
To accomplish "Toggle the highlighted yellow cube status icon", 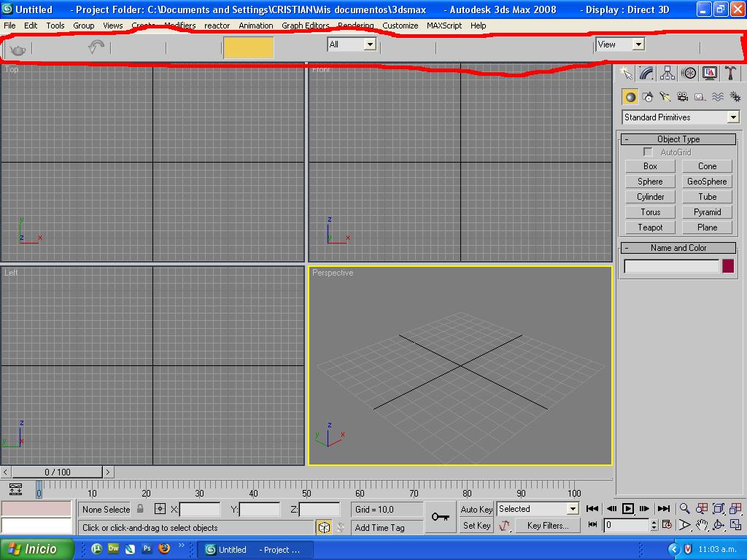I will [x=324, y=527].
